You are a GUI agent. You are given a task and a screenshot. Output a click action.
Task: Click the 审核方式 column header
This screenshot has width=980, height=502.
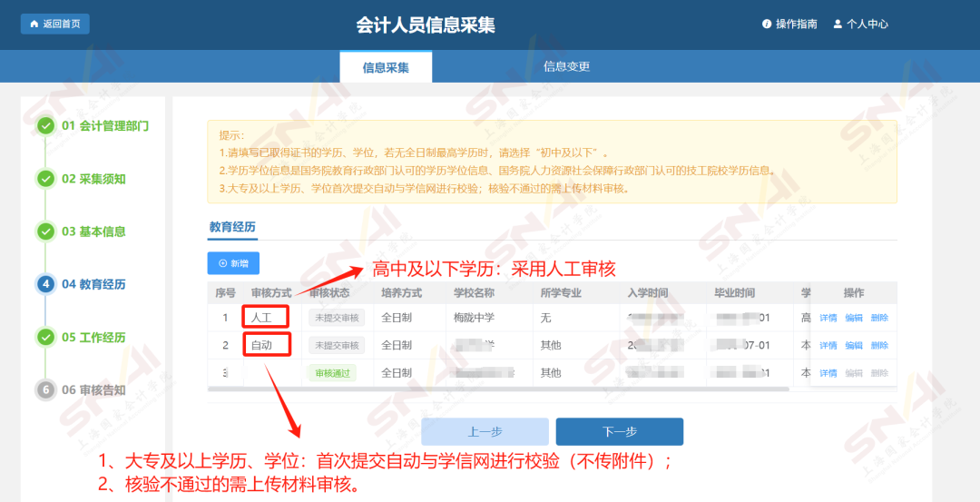[271, 292]
